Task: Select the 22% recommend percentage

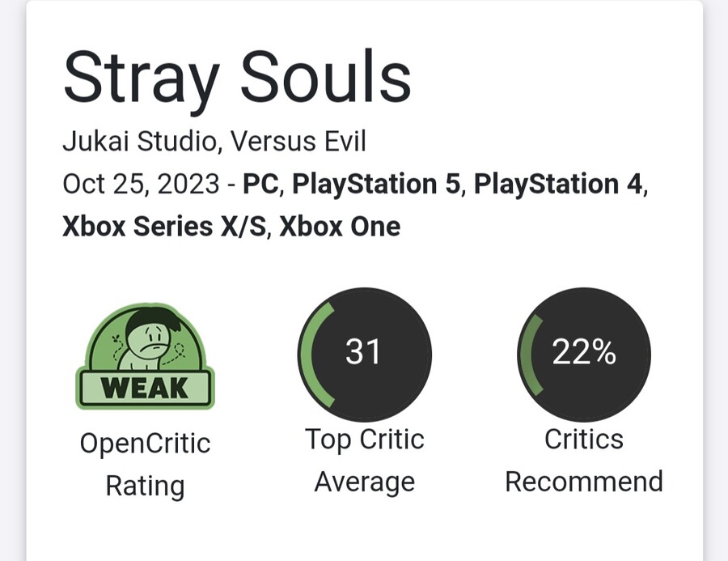Action: click(583, 352)
